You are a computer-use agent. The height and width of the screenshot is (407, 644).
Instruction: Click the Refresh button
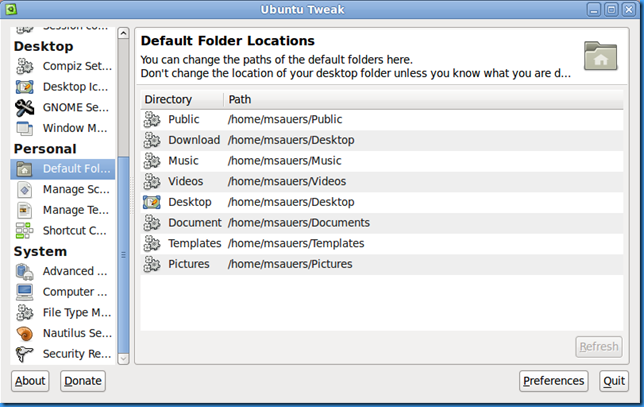click(598, 347)
